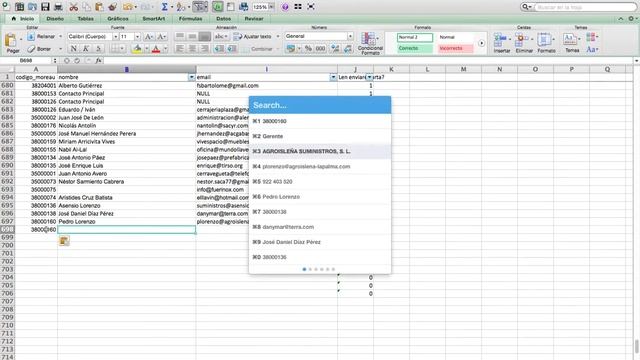
Task: Switch to the Datos tab
Action: tap(223, 19)
